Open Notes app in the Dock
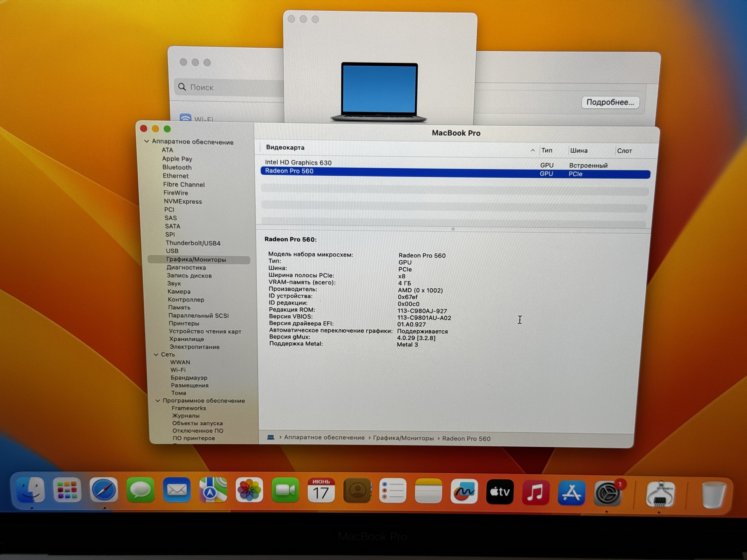Viewport: 747px width, 560px height. pyautogui.click(x=429, y=490)
